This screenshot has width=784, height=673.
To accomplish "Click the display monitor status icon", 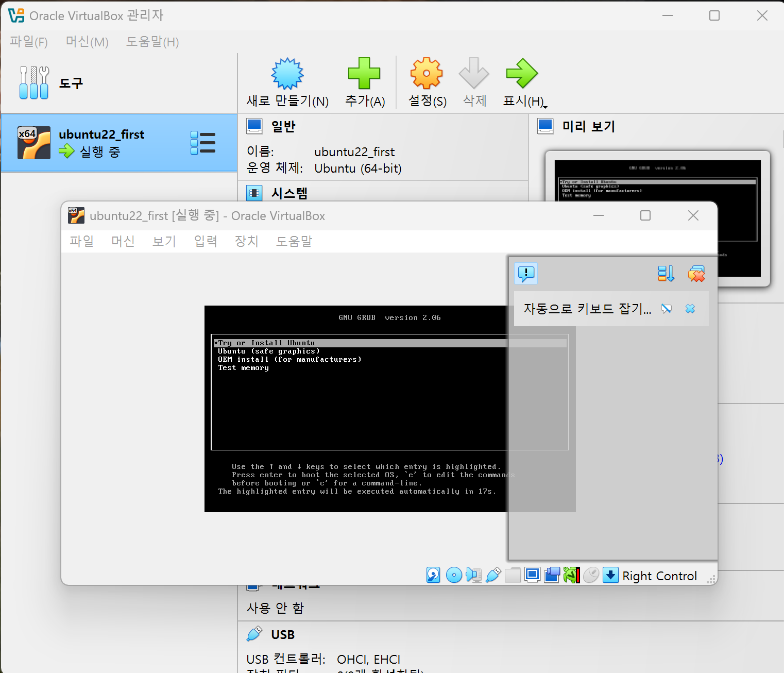I will [532, 575].
